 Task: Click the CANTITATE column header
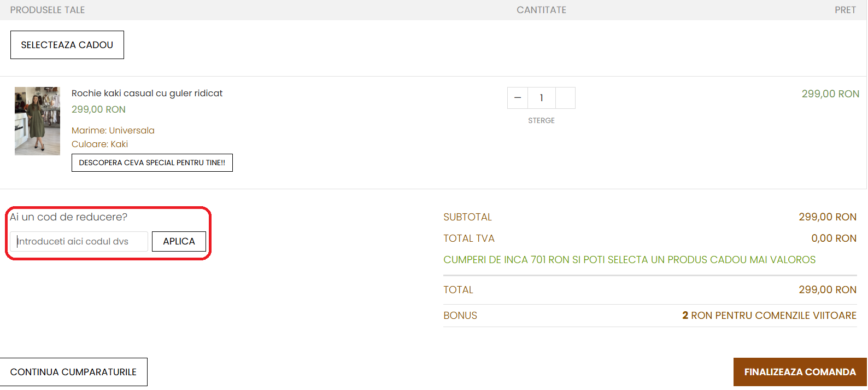click(541, 10)
